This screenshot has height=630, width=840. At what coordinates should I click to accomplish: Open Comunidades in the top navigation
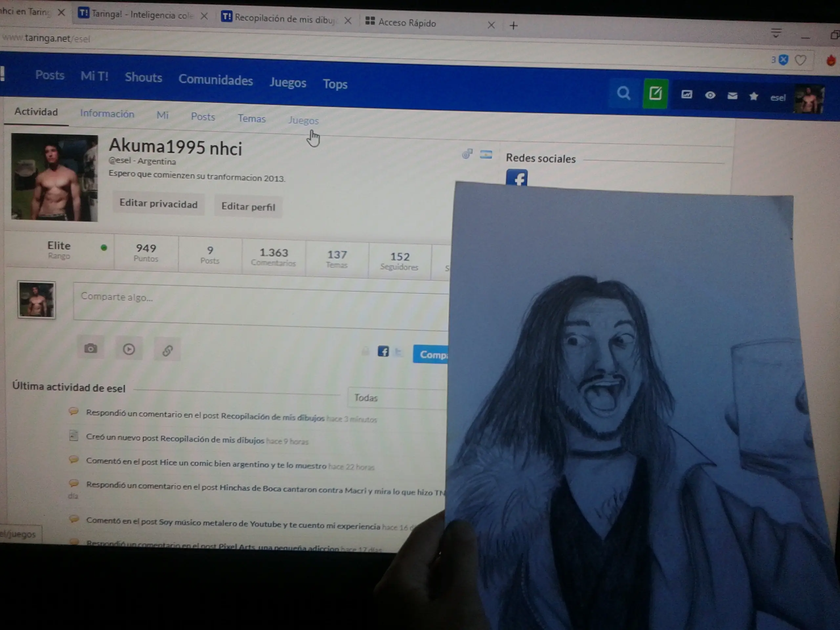tap(215, 80)
